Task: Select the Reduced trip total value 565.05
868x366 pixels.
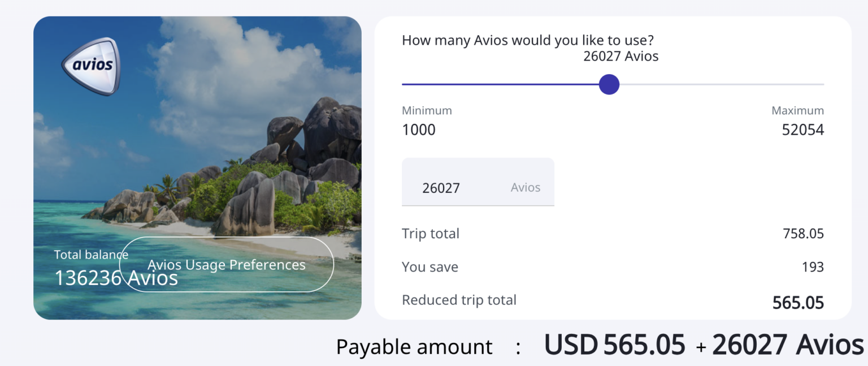Action: coord(798,302)
